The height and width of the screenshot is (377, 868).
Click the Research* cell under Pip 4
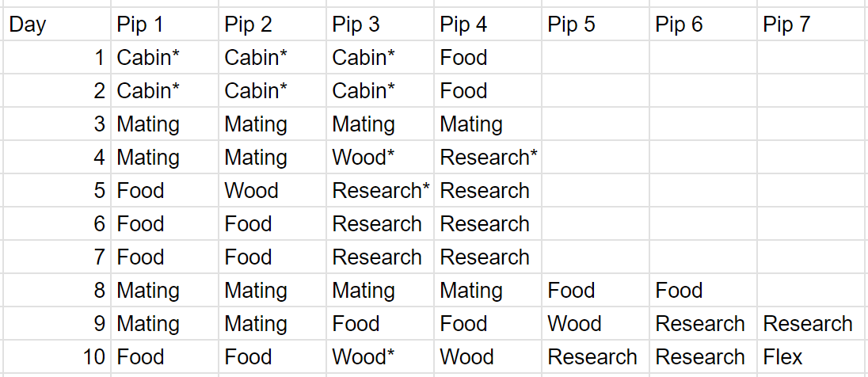487,158
